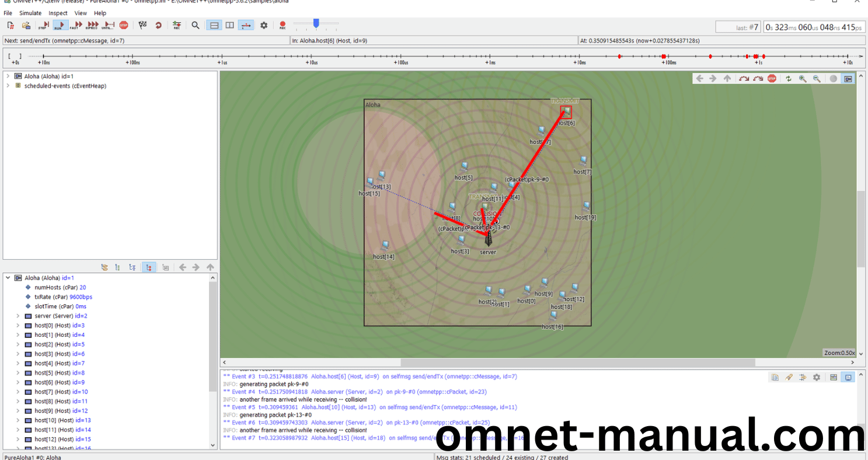868x460 pixels.
Task: Open the File menu
Action: (8, 13)
